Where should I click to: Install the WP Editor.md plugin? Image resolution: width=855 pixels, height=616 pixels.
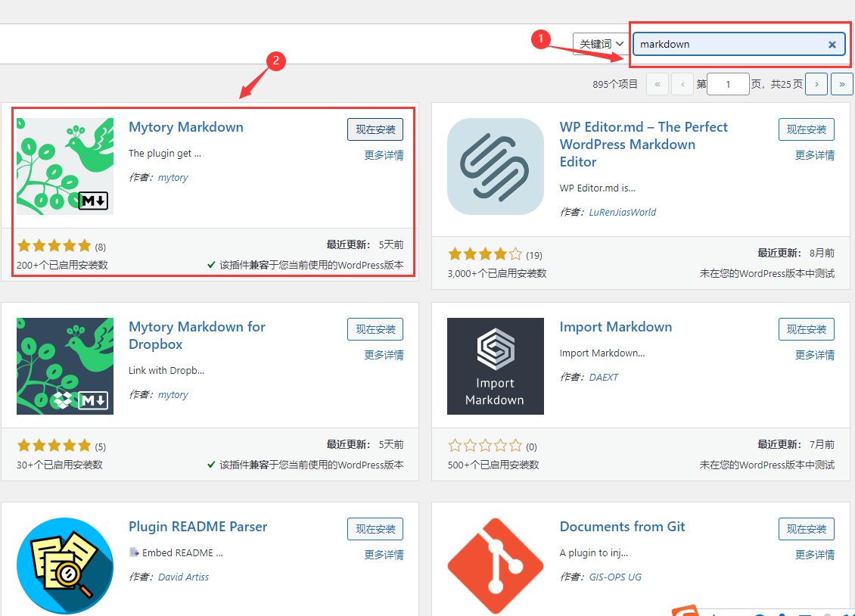click(x=807, y=129)
